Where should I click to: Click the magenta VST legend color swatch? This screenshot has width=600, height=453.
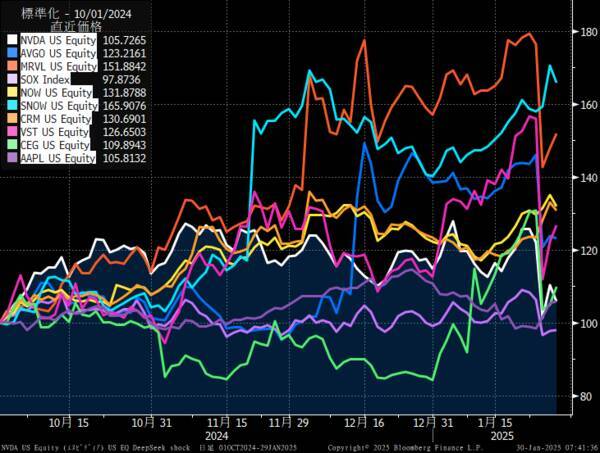(13, 132)
